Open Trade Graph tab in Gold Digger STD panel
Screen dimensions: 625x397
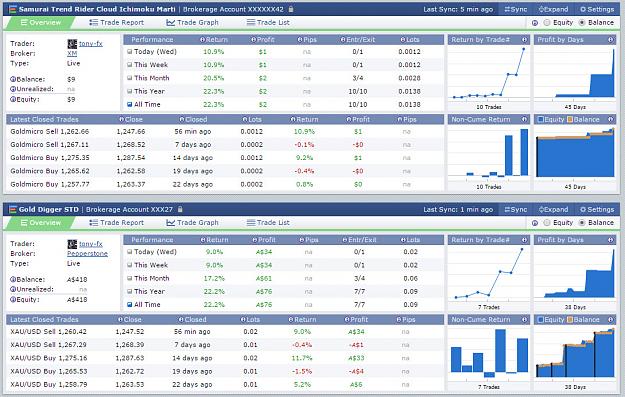point(193,223)
